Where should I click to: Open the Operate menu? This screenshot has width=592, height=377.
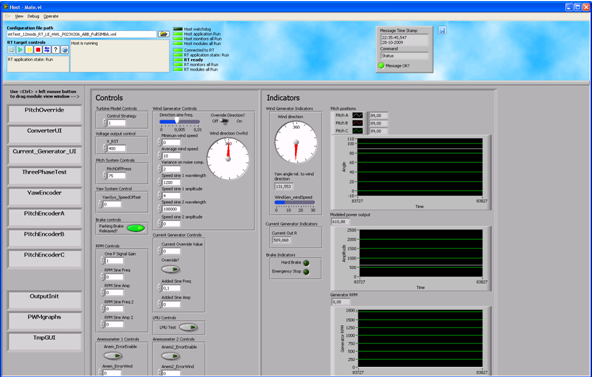pos(51,16)
